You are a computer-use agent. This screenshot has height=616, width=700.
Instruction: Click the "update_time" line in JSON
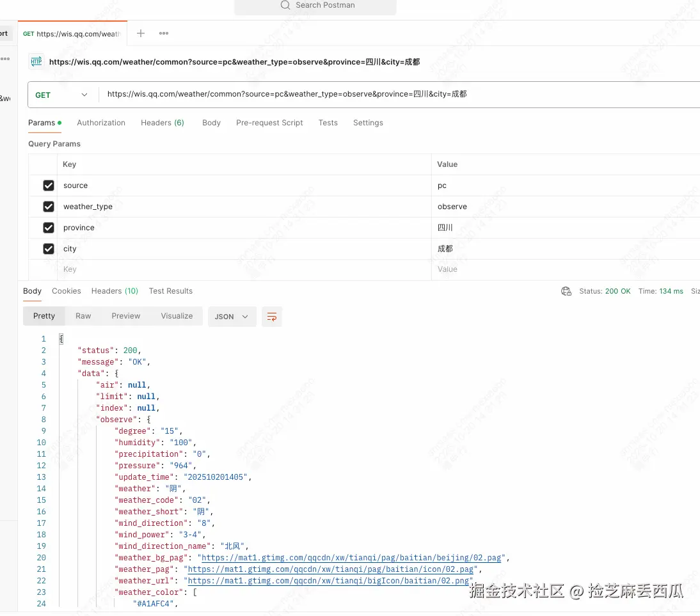point(183,477)
